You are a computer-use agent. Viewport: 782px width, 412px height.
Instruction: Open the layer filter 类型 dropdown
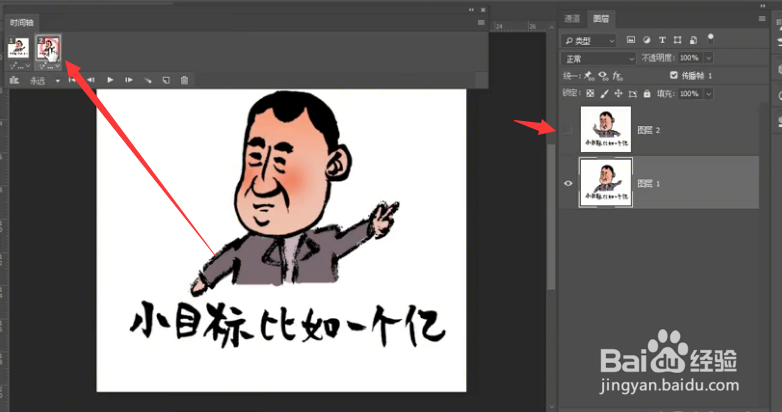tap(589, 40)
